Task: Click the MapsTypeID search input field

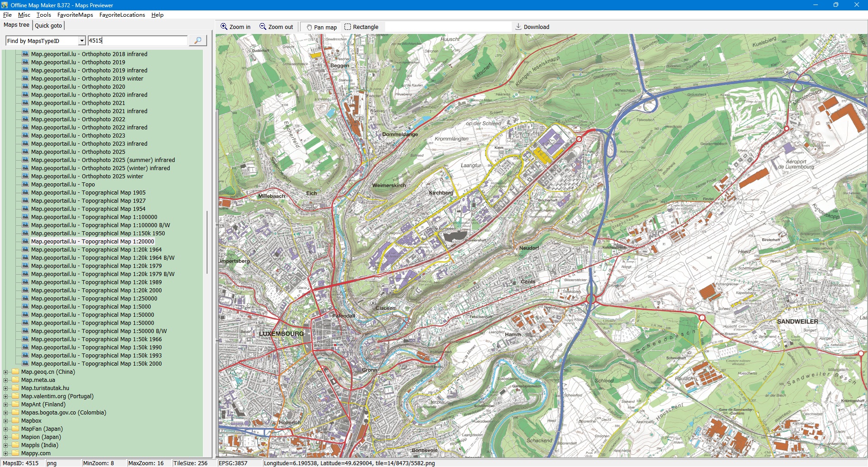Action: [137, 41]
